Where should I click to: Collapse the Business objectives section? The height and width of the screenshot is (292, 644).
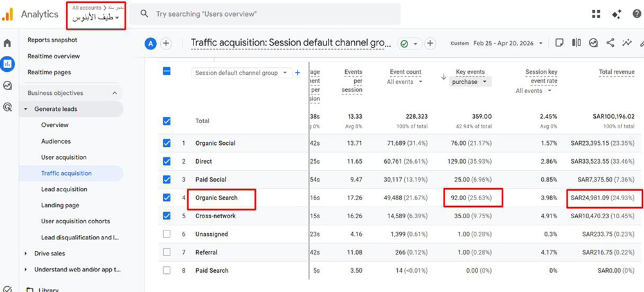[x=114, y=93]
